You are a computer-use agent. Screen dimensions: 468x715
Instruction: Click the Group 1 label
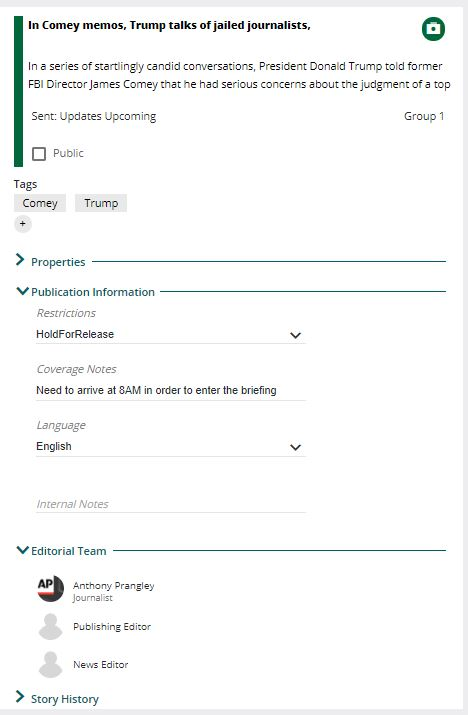[424, 116]
